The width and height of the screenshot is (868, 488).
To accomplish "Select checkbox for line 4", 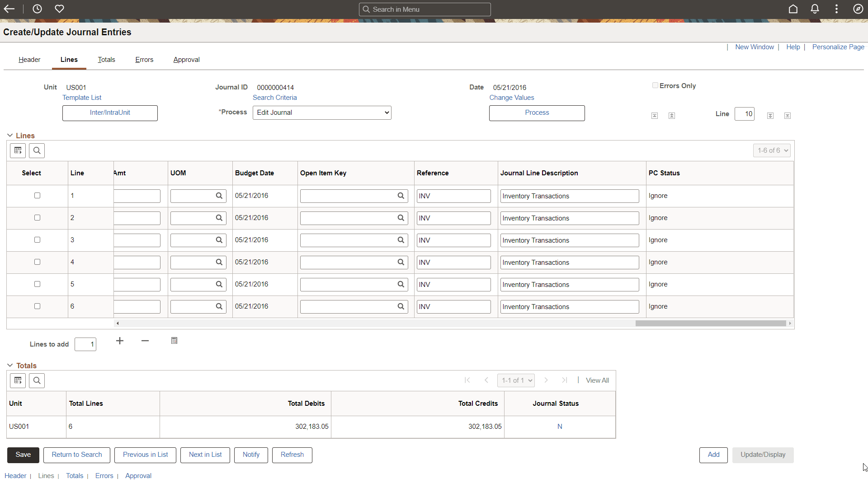I will click(37, 262).
